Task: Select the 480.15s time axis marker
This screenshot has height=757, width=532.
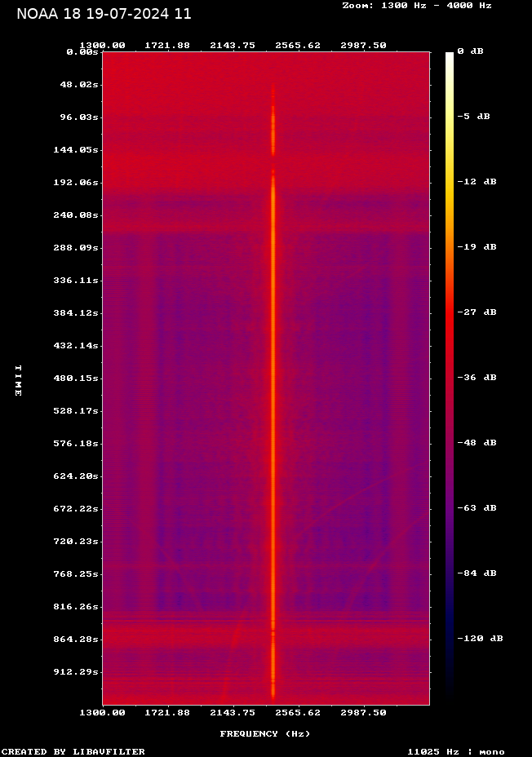Action: [76, 378]
